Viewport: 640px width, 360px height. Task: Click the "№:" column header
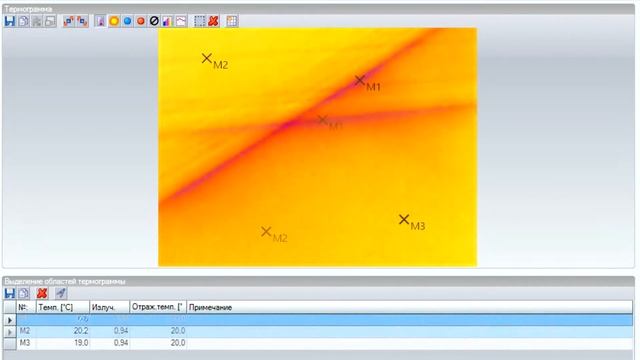click(x=26, y=307)
